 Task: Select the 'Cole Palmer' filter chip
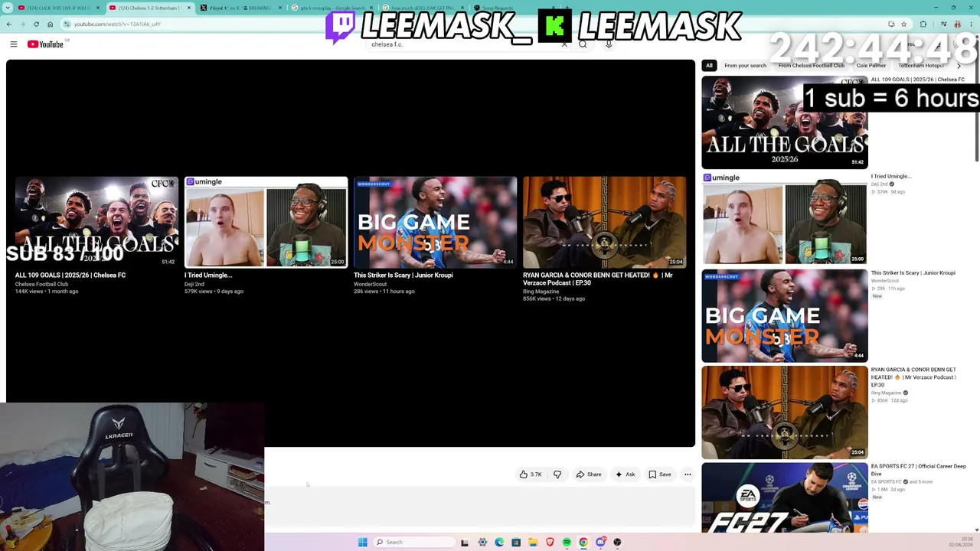(x=871, y=66)
